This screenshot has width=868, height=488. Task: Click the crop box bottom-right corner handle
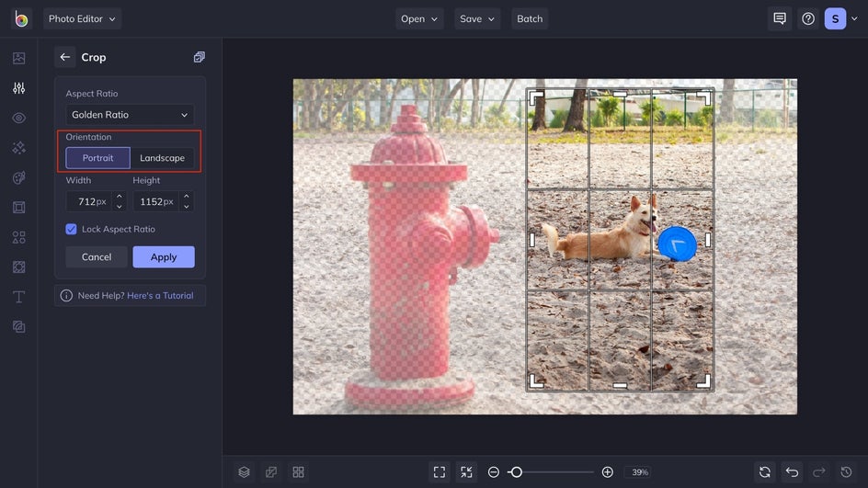(x=704, y=381)
